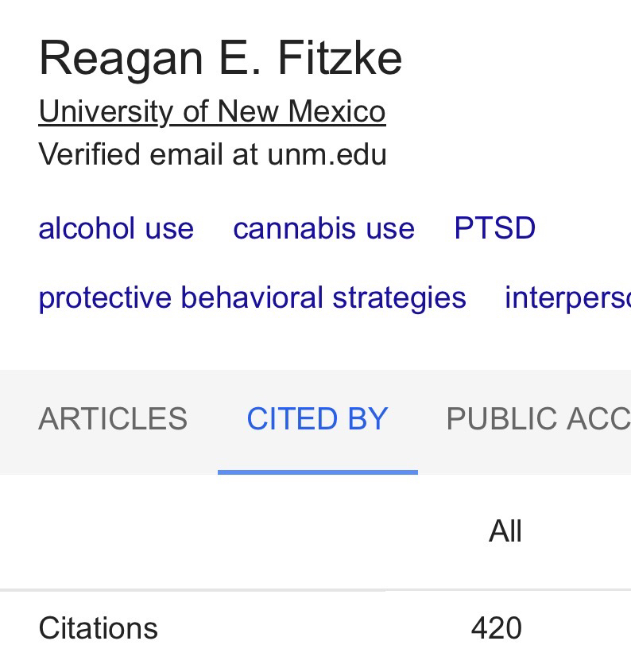
Task: Open the University of New Mexico link
Action: 212,111
